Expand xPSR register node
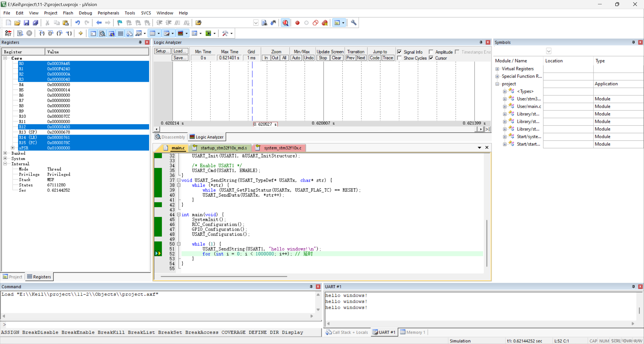This screenshot has width=644, height=344. [x=13, y=148]
